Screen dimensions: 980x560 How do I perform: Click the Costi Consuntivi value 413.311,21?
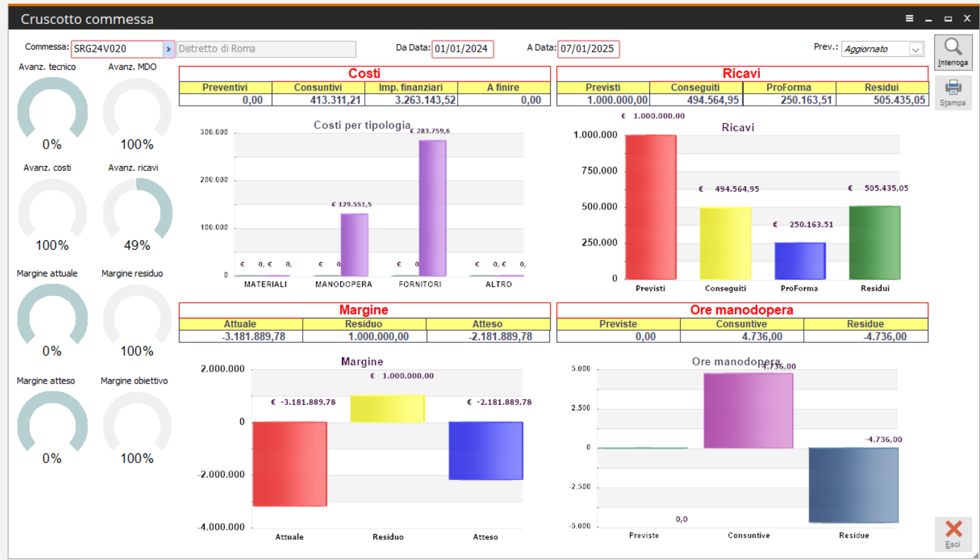point(318,100)
